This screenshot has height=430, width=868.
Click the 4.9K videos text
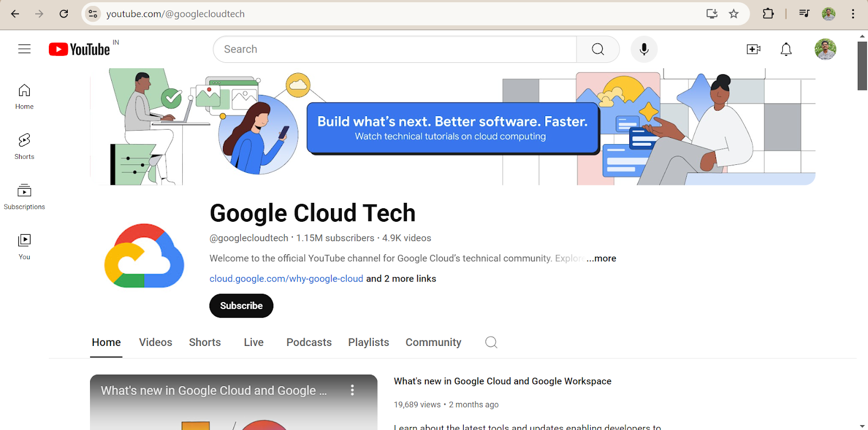click(x=407, y=238)
